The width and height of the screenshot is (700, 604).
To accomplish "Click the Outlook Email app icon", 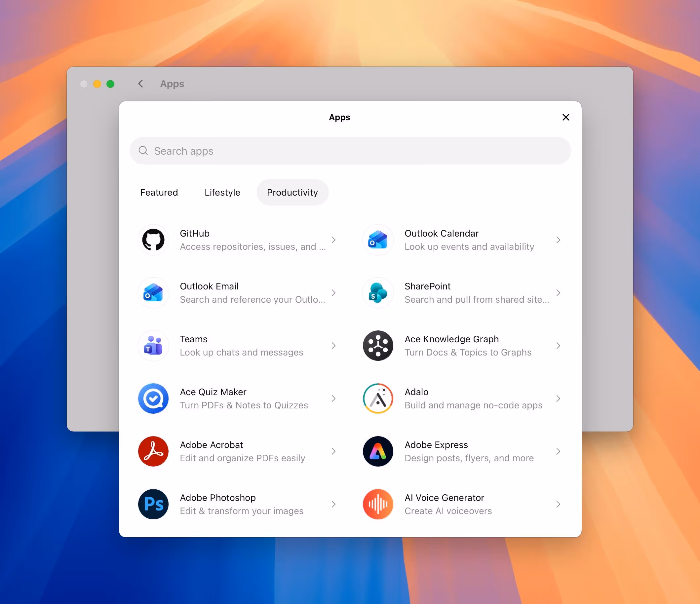I will click(153, 292).
